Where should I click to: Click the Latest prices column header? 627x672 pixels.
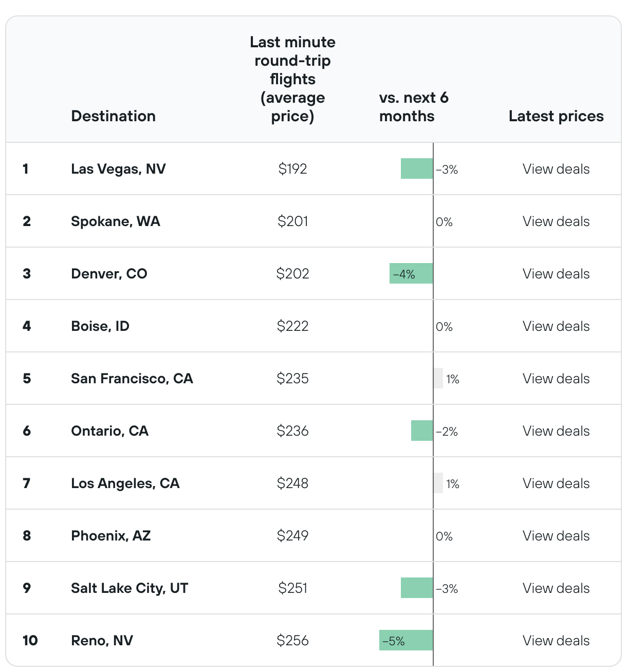pyautogui.click(x=556, y=116)
